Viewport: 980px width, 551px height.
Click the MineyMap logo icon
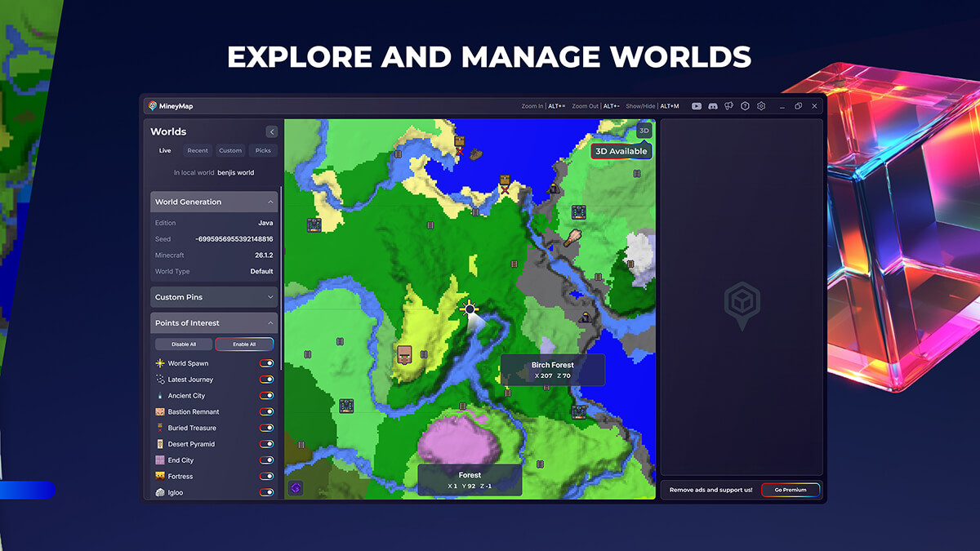(153, 106)
